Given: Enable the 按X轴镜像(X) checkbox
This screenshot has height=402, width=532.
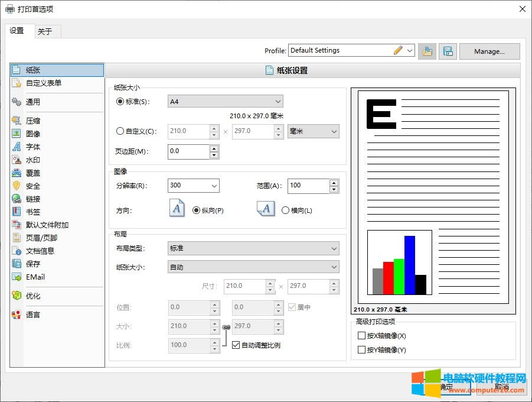Looking at the screenshot, I should click(x=362, y=336).
